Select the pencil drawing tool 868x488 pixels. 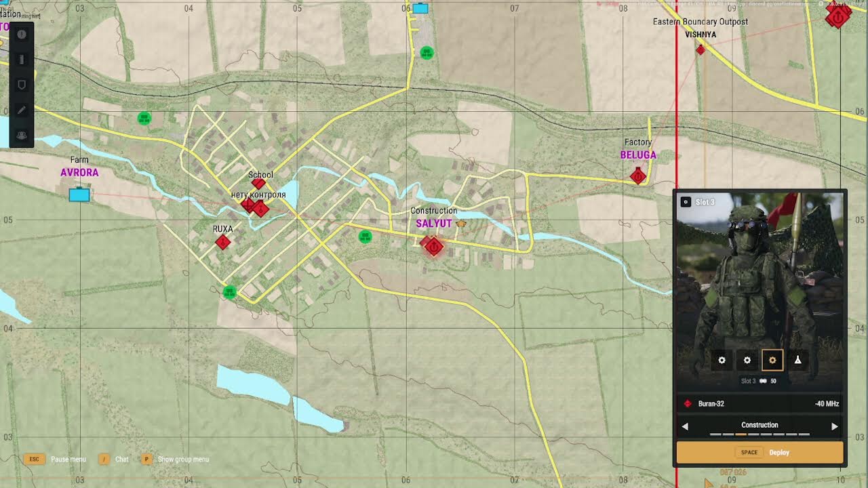[x=22, y=110]
